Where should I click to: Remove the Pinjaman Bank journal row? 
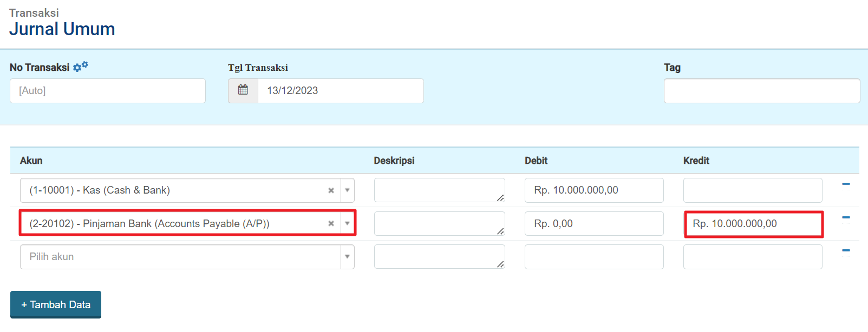point(846,217)
